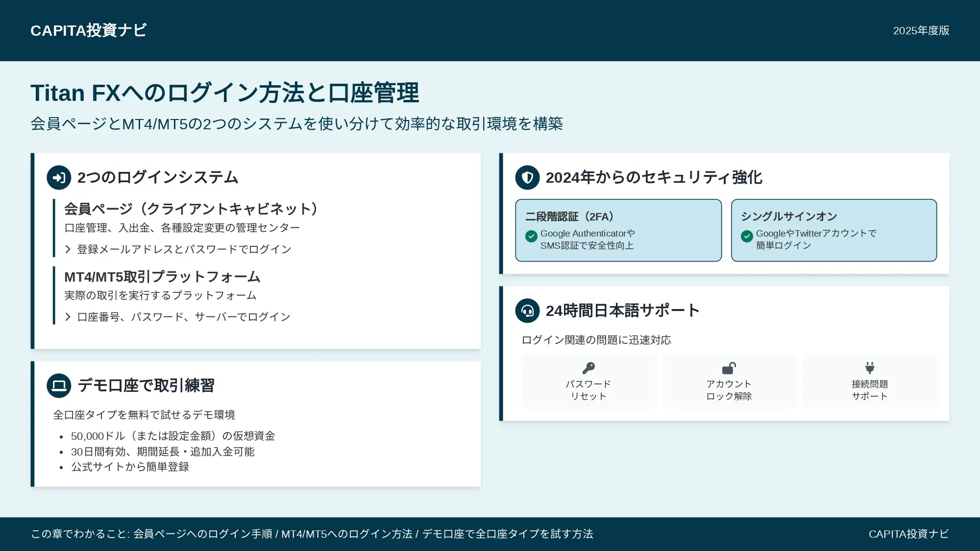The width and height of the screenshot is (980, 551).
Task: Click the heading 会員ページ（クライアントキャビネット）
Action: point(192,209)
